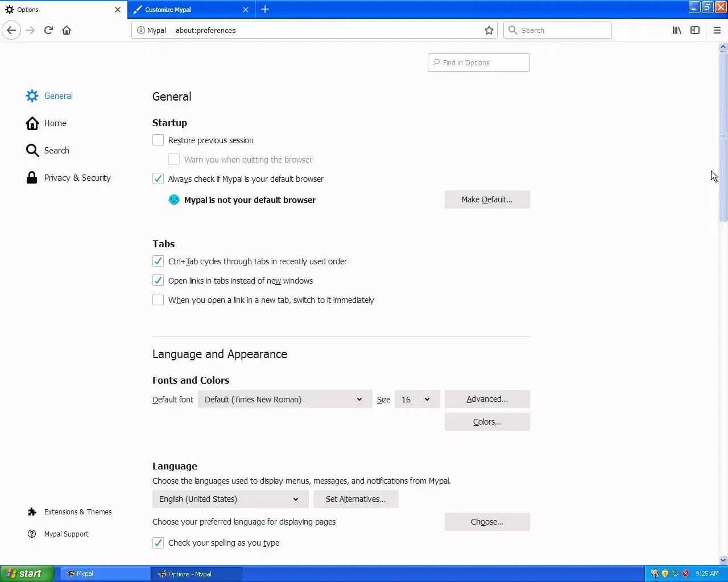728x582 pixels.
Task: Click Choose preferred language button
Action: (487, 522)
